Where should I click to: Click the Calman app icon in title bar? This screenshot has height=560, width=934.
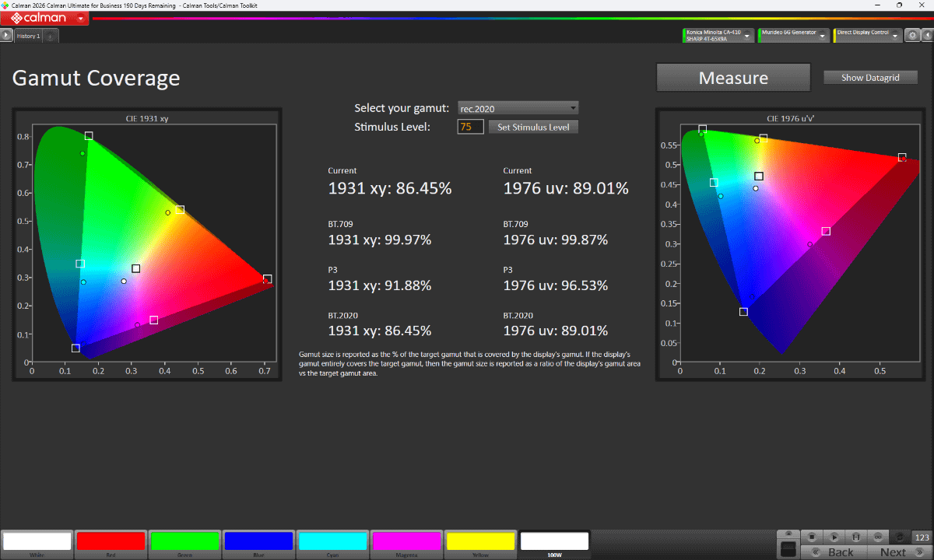coord(5,5)
